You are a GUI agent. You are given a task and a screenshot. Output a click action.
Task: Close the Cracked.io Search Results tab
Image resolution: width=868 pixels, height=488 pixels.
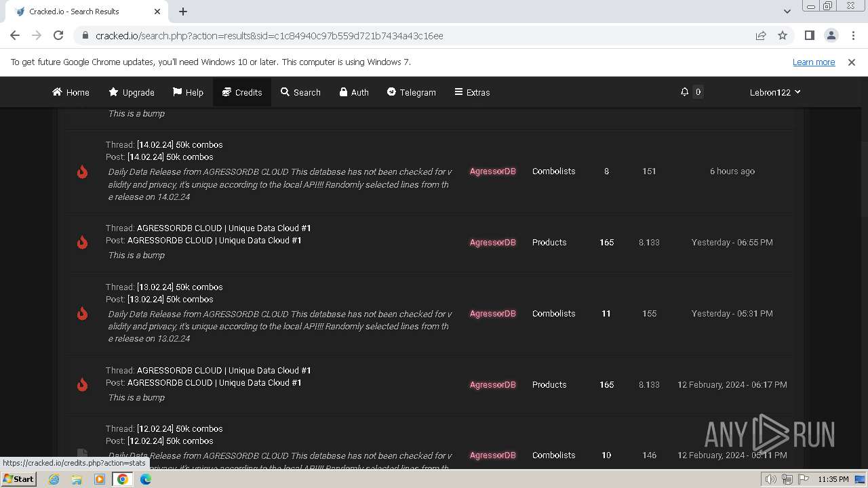tap(157, 12)
